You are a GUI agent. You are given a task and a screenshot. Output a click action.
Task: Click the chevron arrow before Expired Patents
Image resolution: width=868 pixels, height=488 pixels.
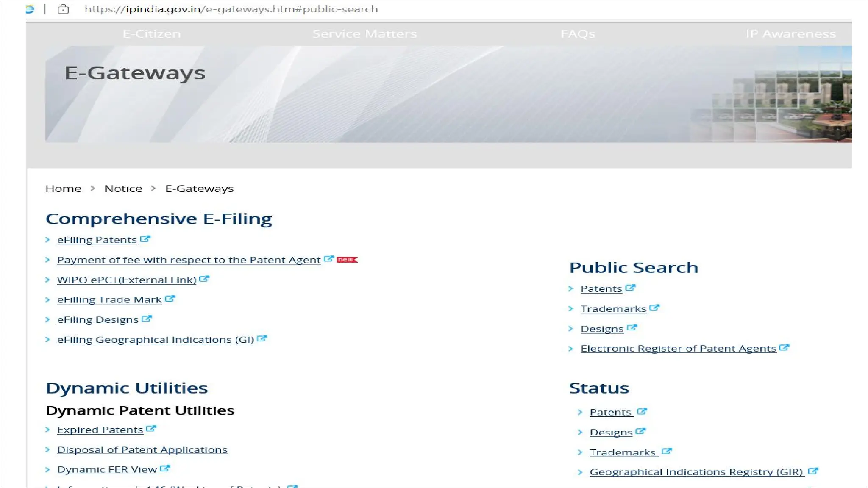[48, 430]
